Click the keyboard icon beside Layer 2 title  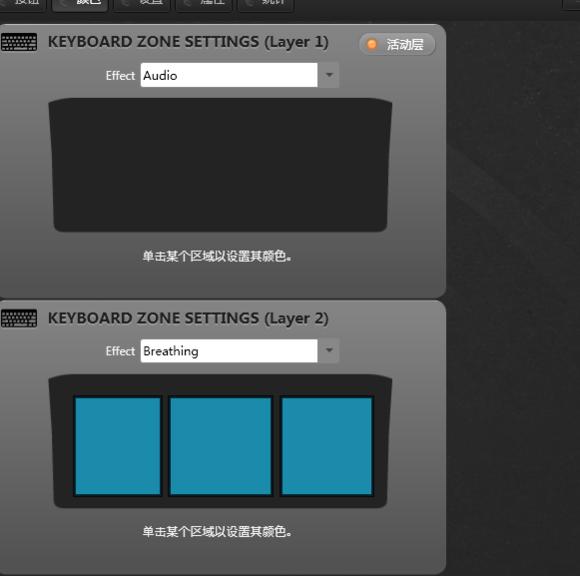point(19,318)
